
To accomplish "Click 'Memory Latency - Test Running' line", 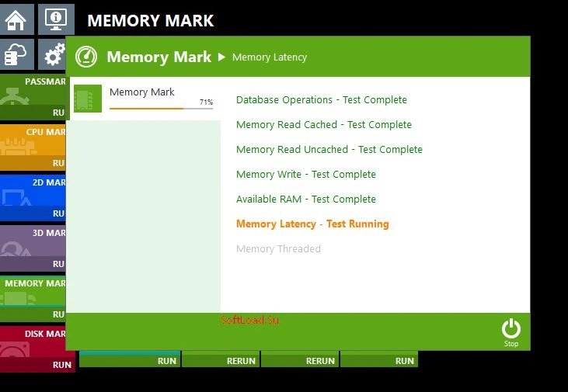I will 312,224.
